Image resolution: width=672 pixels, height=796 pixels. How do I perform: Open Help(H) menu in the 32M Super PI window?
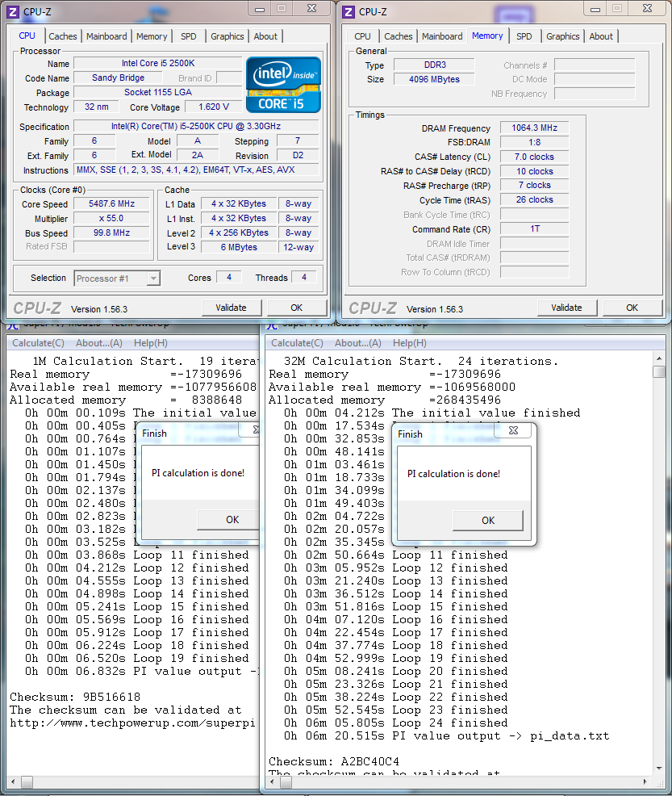click(x=410, y=343)
